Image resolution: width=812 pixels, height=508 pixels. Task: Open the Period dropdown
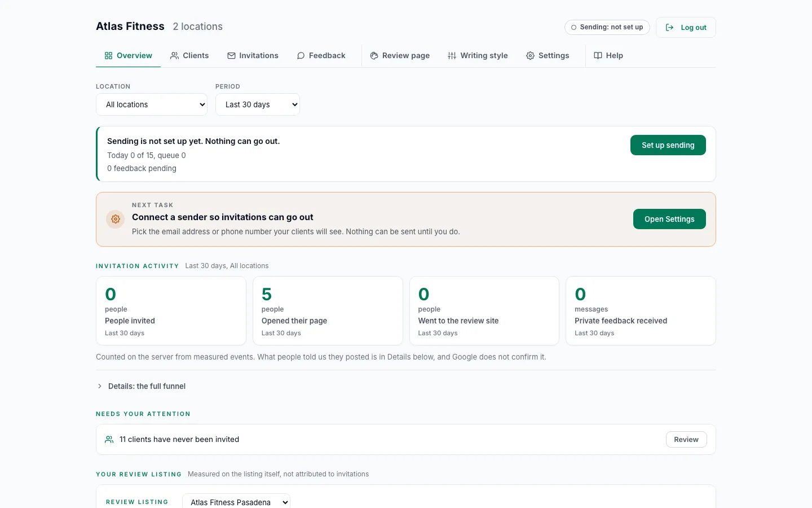(x=258, y=104)
